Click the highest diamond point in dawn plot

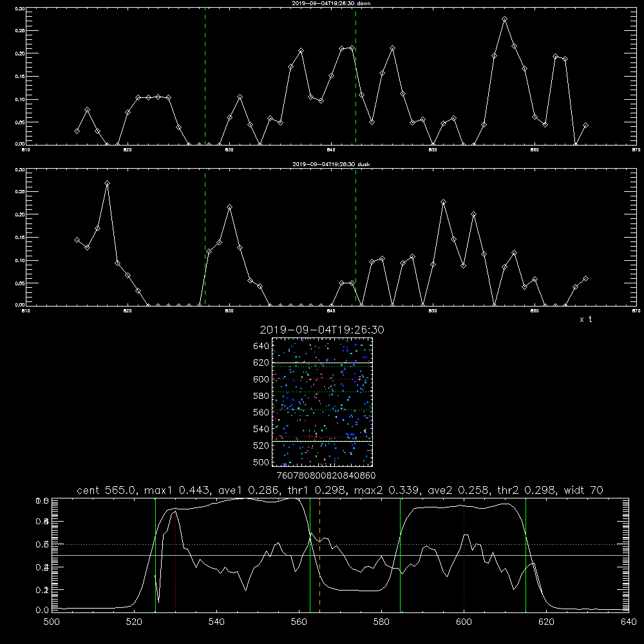[504, 19]
